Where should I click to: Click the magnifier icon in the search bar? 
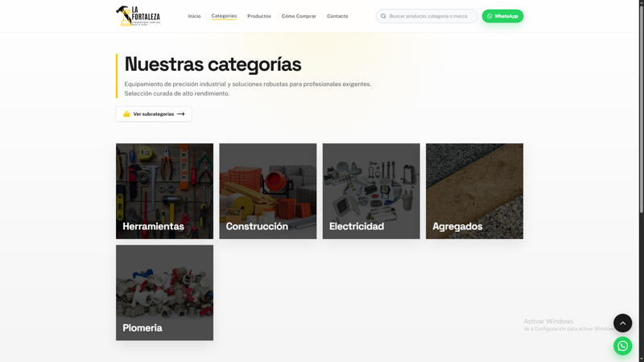point(383,16)
